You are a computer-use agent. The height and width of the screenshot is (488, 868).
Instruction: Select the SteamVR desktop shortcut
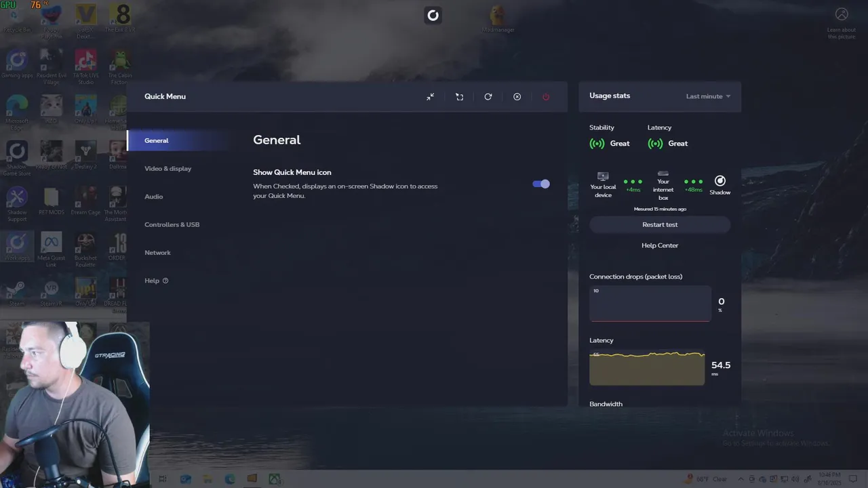tap(51, 292)
